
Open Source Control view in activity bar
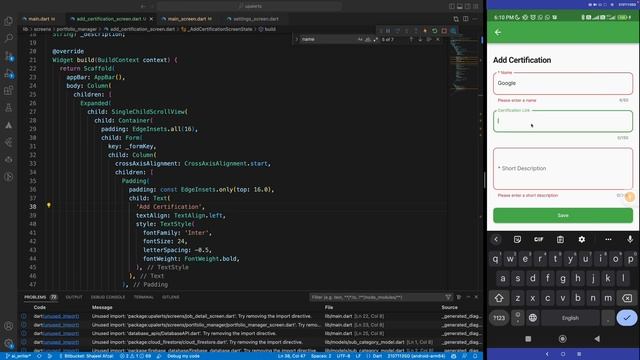click(x=8, y=56)
